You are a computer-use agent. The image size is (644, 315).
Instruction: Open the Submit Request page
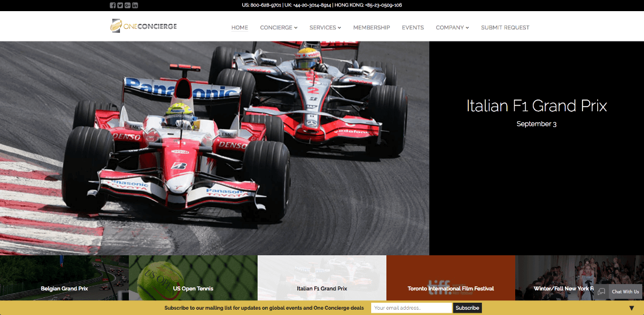505,28
